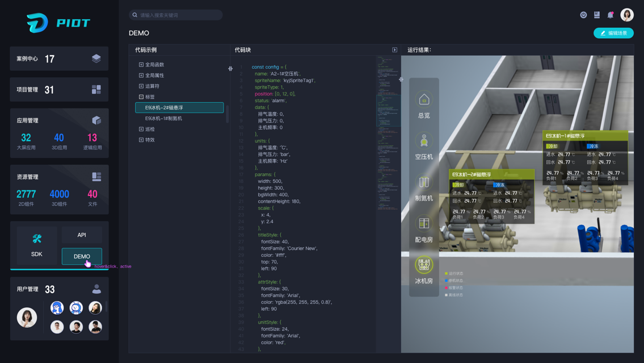Viewport: 644px width, 363px height.
Task: Select 空压机 in the scene navigation
Action: coord(424,147)
